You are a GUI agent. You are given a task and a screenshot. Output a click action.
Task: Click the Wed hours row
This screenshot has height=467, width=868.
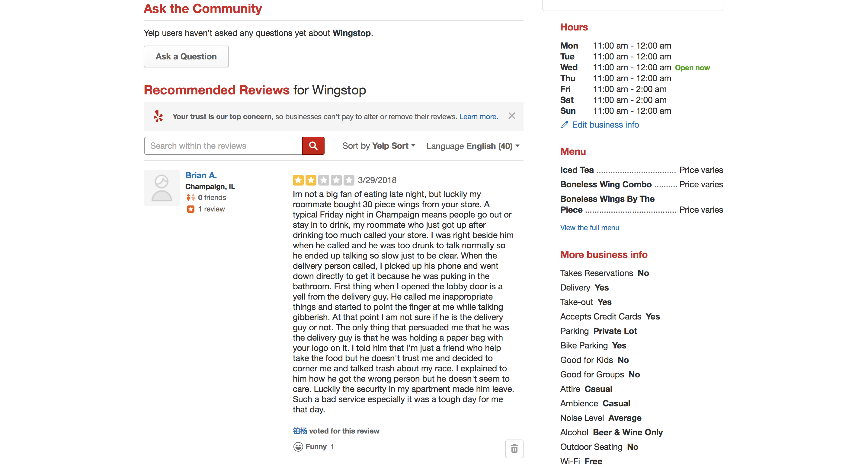point(635,68)
